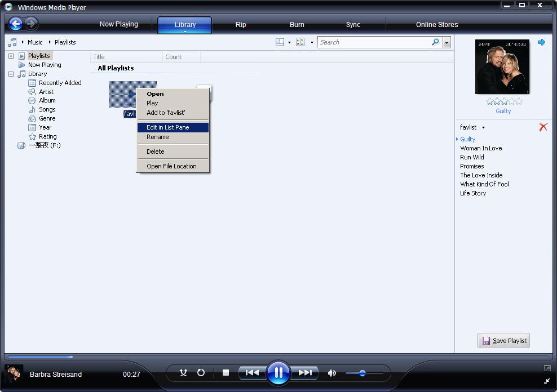The image size is (557, 392).
Task: Select Recently Added in tree
Action: click(60, 83)
